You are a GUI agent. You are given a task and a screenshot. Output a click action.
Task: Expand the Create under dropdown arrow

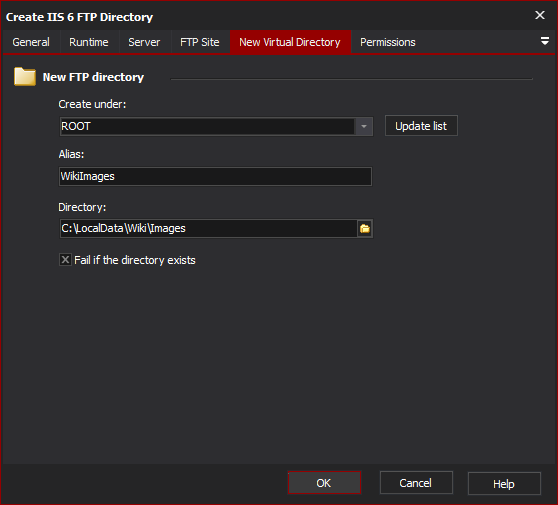click(x=364, y=126)
